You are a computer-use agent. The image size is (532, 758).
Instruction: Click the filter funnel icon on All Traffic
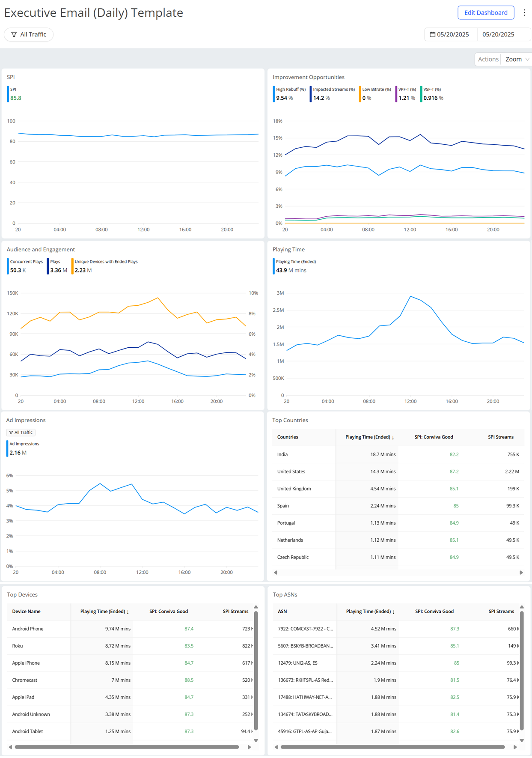point(14,35)
